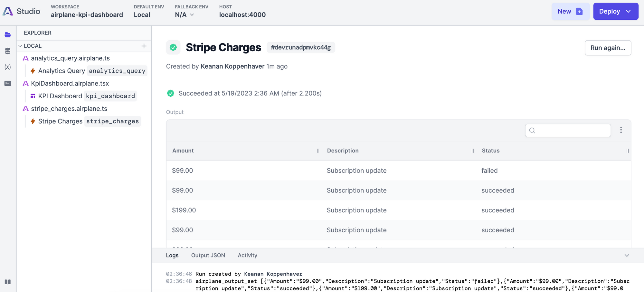The image size is (644, 292).
Task: Switch to the Output JSON tab
Action: point(208,256)
